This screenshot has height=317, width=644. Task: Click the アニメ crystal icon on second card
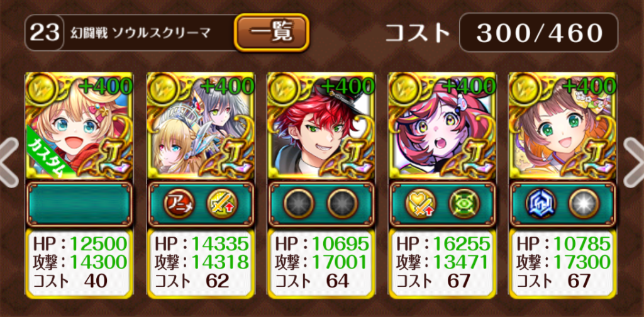pyautogui.click(x=180, y=204)
